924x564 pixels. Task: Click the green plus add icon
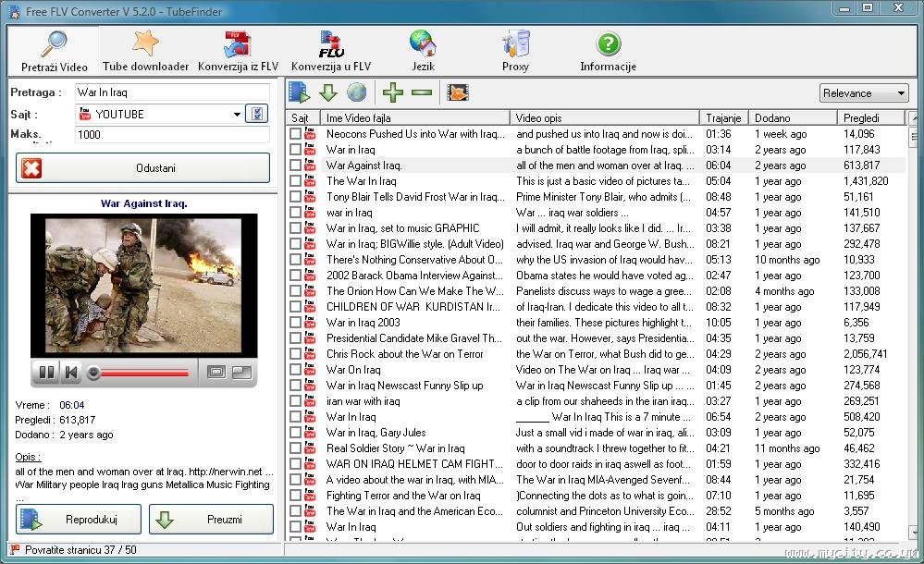[393, 92]
